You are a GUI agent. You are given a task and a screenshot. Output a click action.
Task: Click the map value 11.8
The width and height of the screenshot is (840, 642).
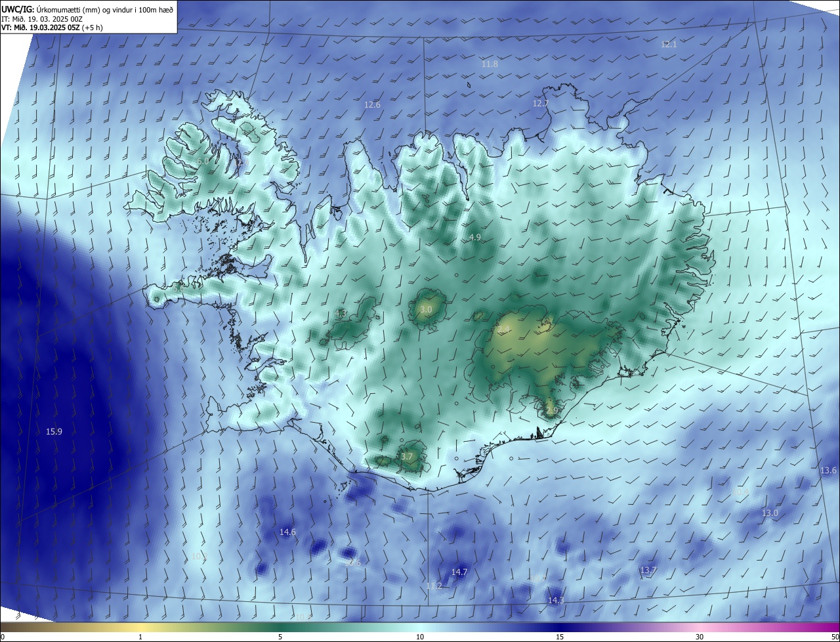click(490, 64)
